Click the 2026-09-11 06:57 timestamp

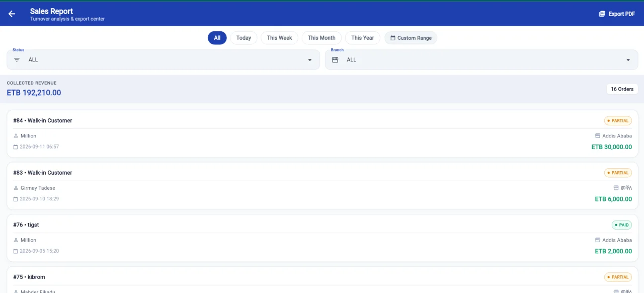pyautogui.click(x=39, y=147)
